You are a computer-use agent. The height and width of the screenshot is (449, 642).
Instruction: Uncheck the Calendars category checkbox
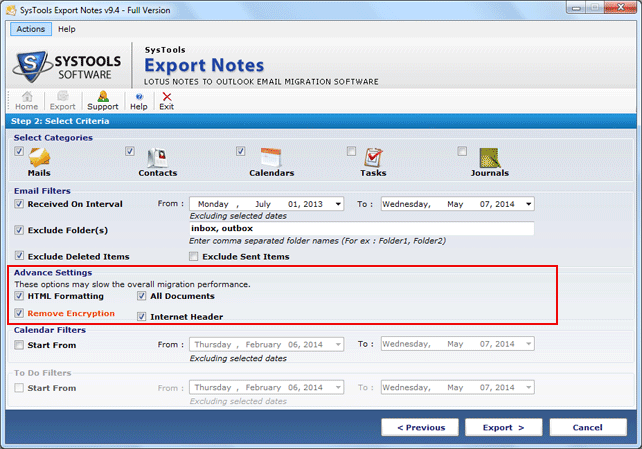pos(240,151)
